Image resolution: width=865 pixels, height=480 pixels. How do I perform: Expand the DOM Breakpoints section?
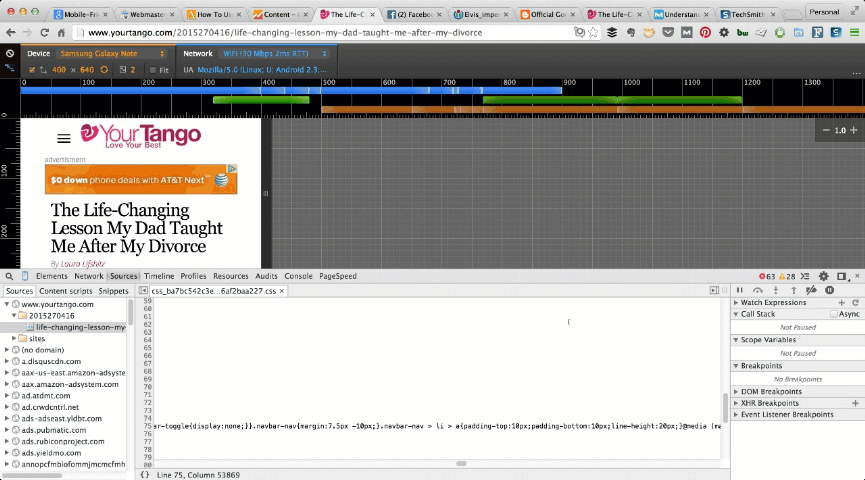(737, 392)
